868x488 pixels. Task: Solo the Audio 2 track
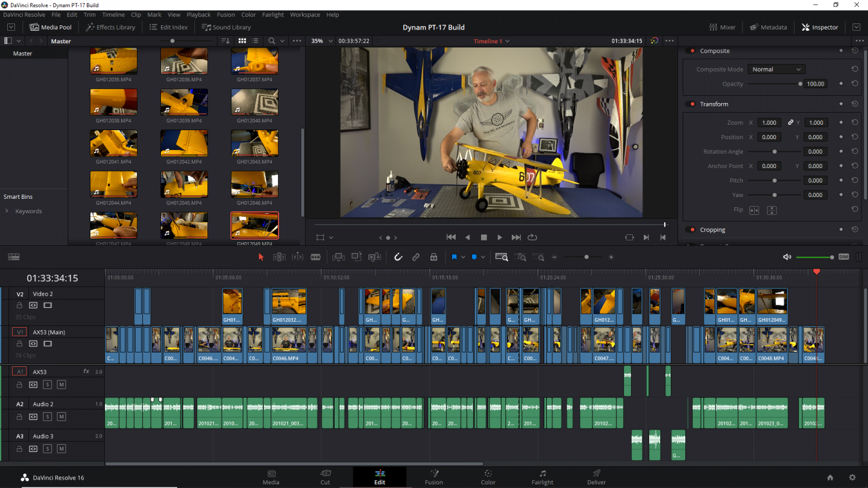48,417
